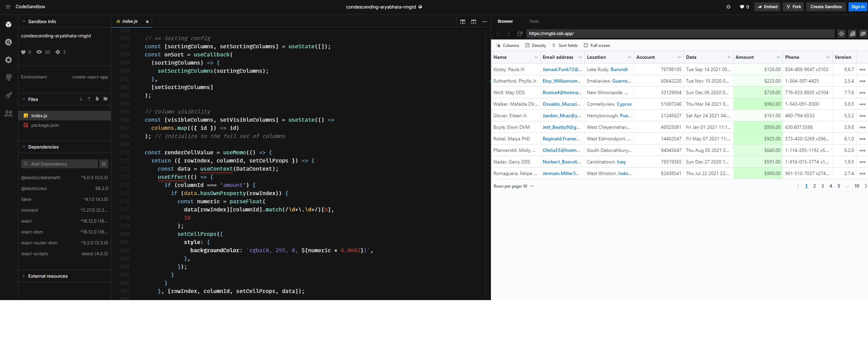Open Deployment via the rocket icon
The image size is (868, 347).
click(8, 95)
